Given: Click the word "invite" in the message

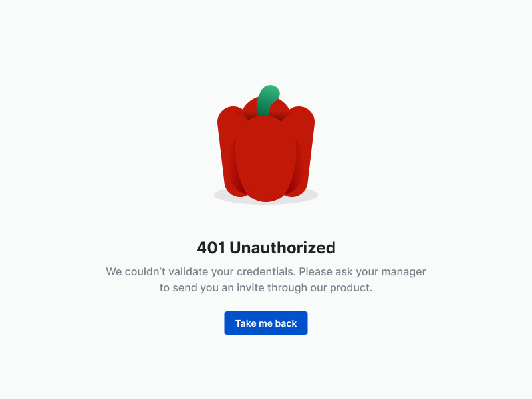Looking at the screenshot, I should (251, 288).
